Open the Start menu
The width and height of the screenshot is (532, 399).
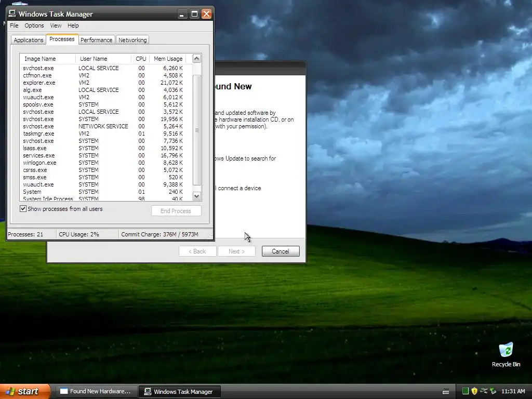pos(24,391)
